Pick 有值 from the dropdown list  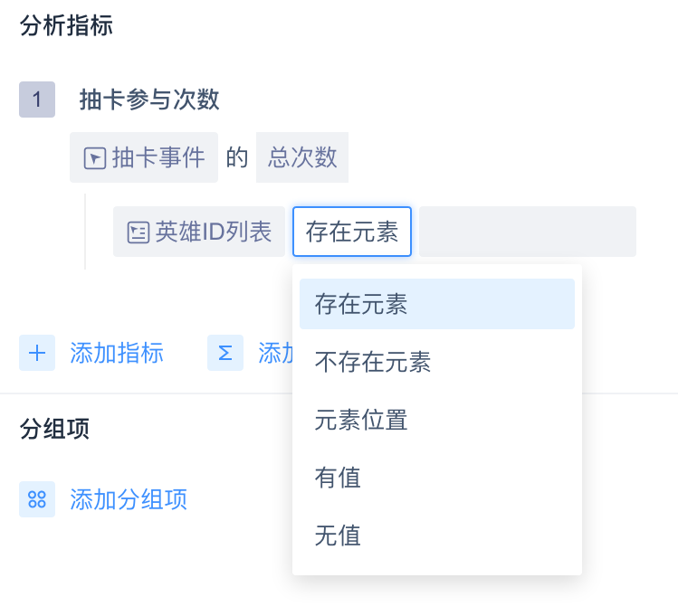pyautogui.click(x=339, y=478)
